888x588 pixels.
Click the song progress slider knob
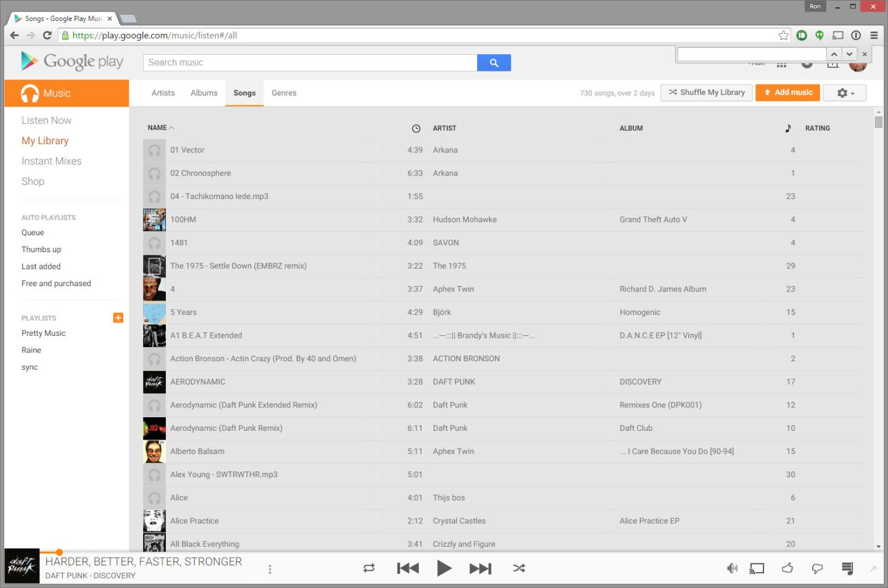pos(59,552)
